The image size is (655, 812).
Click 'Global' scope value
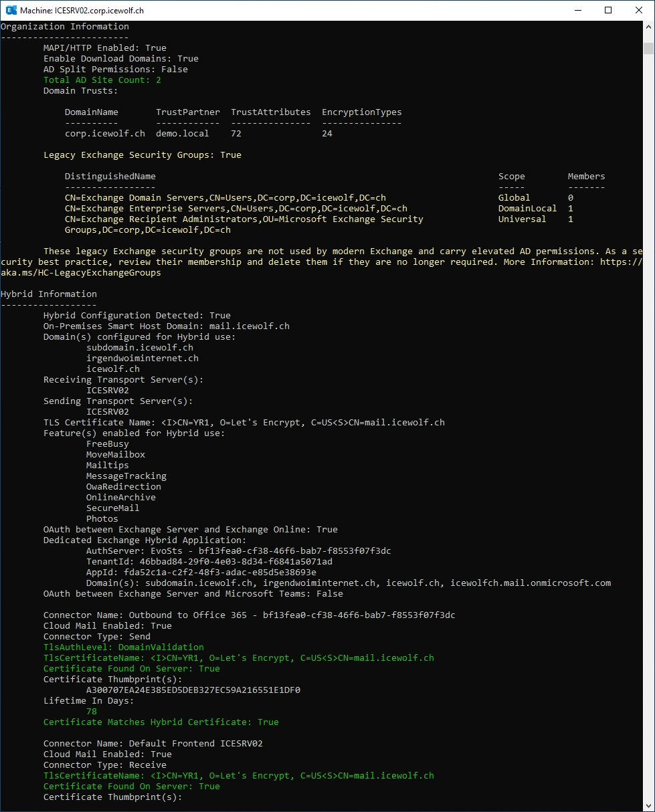click(514, 198)
